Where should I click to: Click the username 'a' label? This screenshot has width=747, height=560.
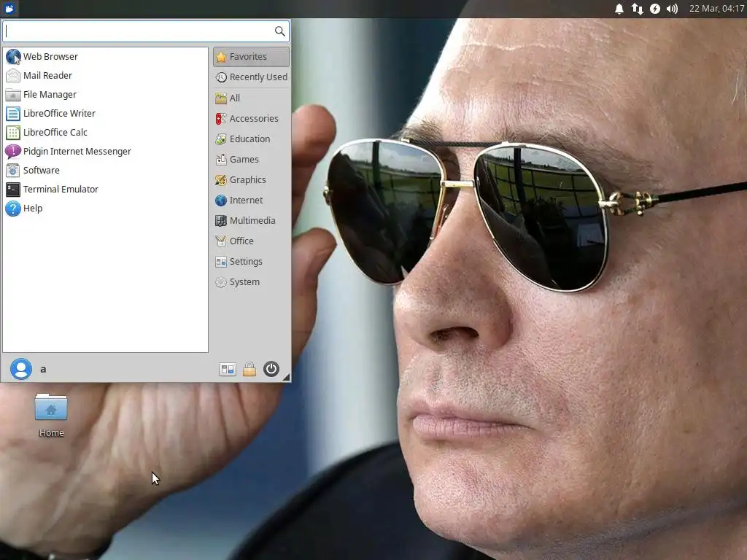43,370
